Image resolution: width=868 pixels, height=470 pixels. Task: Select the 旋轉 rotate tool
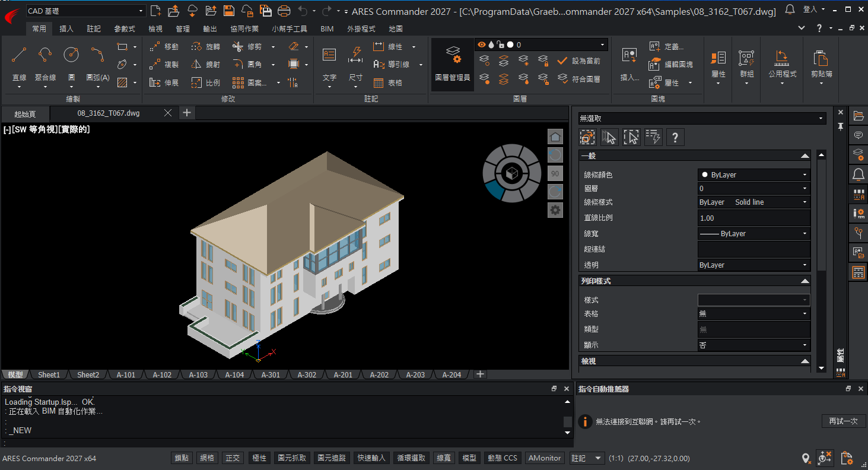point(206,47)
